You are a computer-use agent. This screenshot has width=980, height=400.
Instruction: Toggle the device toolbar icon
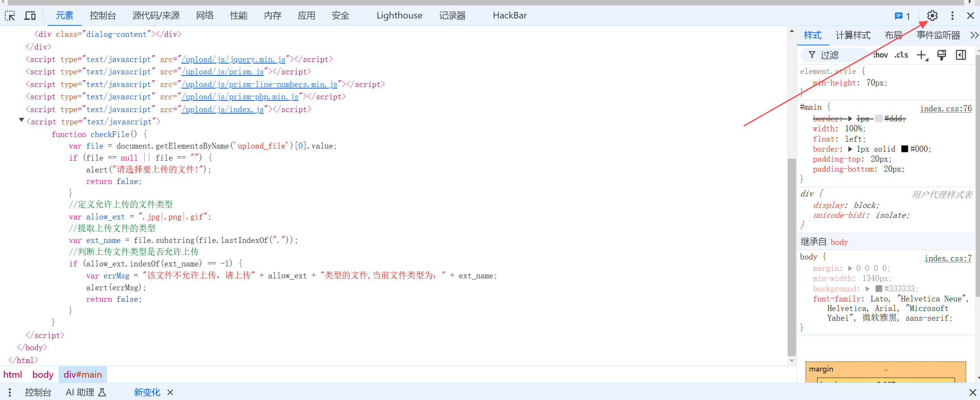coord(30,16)
